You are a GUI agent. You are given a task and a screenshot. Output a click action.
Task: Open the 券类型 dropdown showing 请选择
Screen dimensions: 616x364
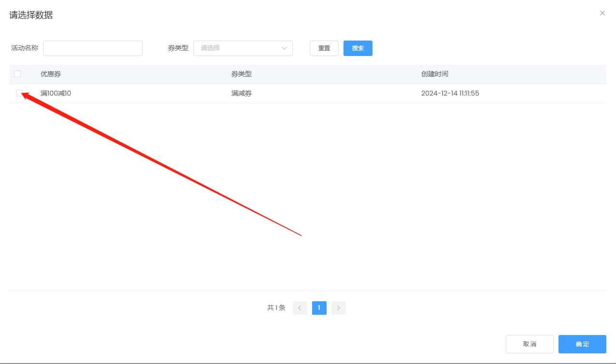coord(243,48)
